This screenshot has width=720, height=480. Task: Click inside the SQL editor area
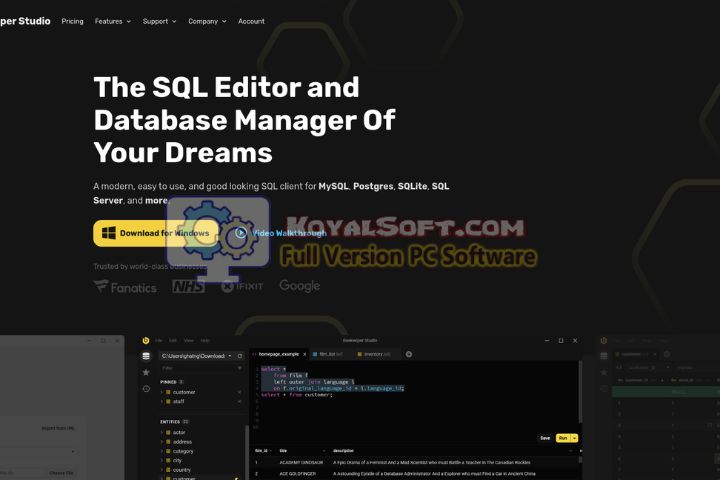(413, 397)
